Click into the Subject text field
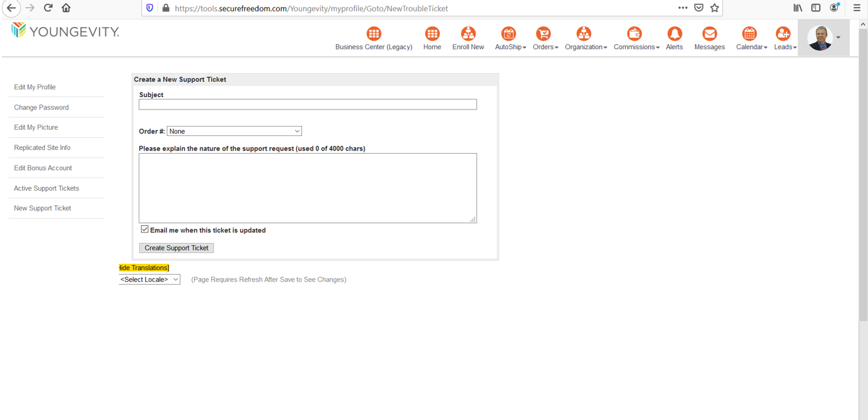Viewport: 868px width, 420px height. pos(308,105)
